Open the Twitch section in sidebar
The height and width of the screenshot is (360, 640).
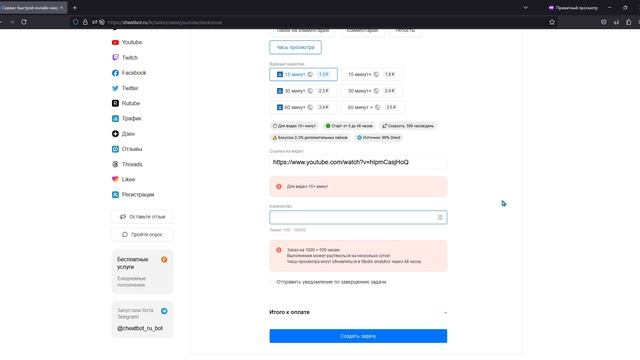pyautogui.click(x=125, y=58)
